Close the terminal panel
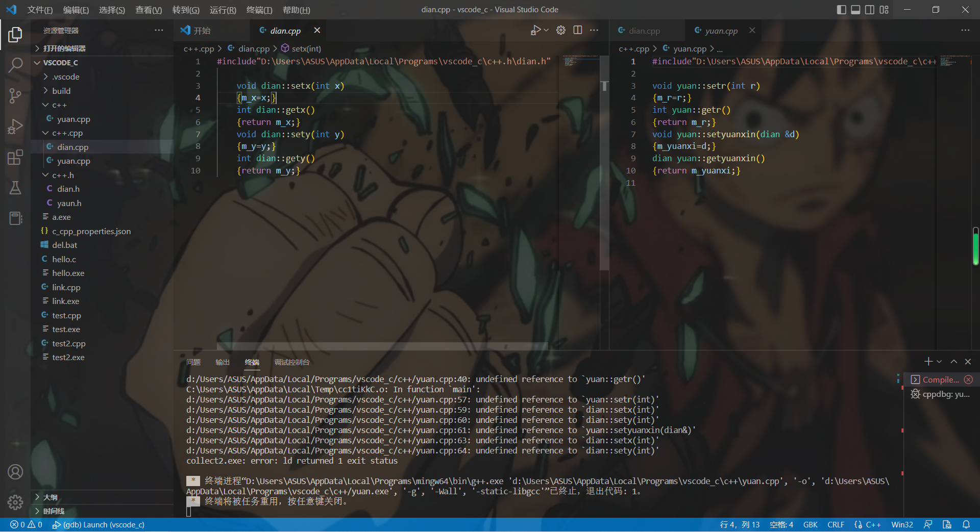The width and height of the screenshot is (980, 532). tap(968, 361)
